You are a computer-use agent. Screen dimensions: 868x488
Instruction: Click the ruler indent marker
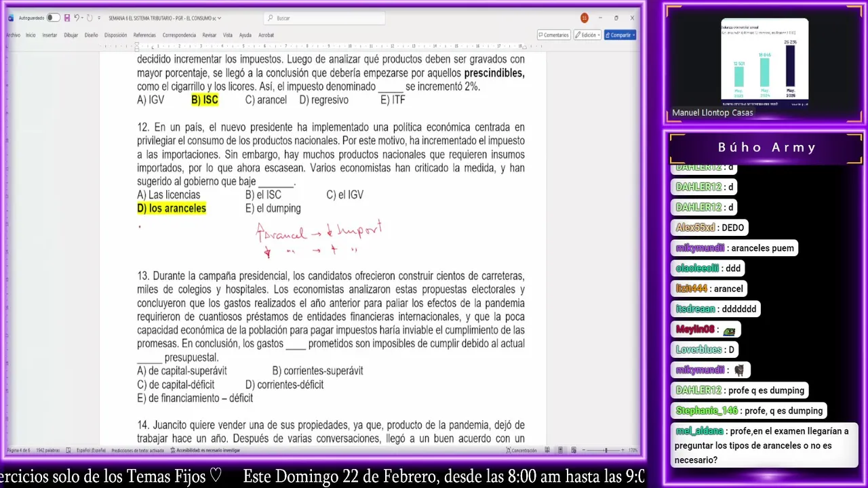(x=137, y=46)
